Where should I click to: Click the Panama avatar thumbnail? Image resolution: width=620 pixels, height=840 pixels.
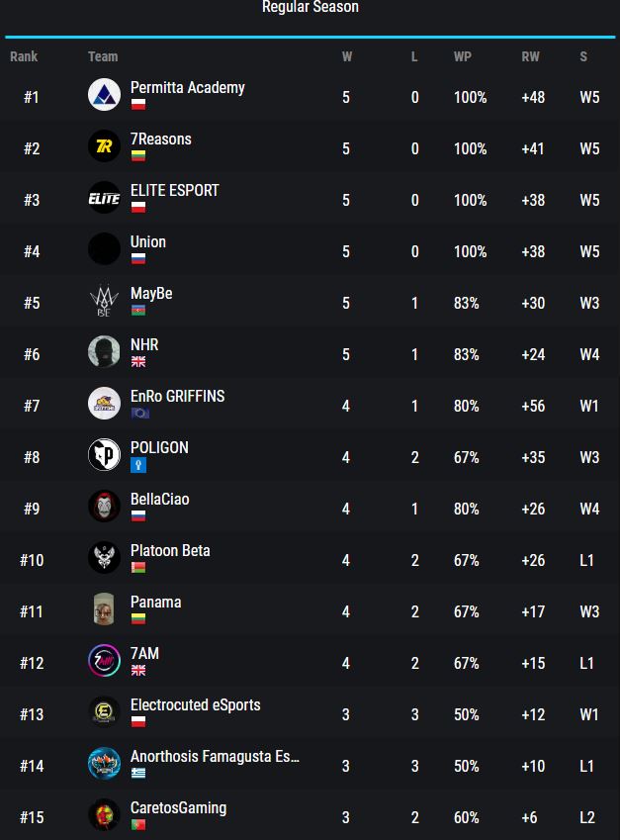[104, 611]
